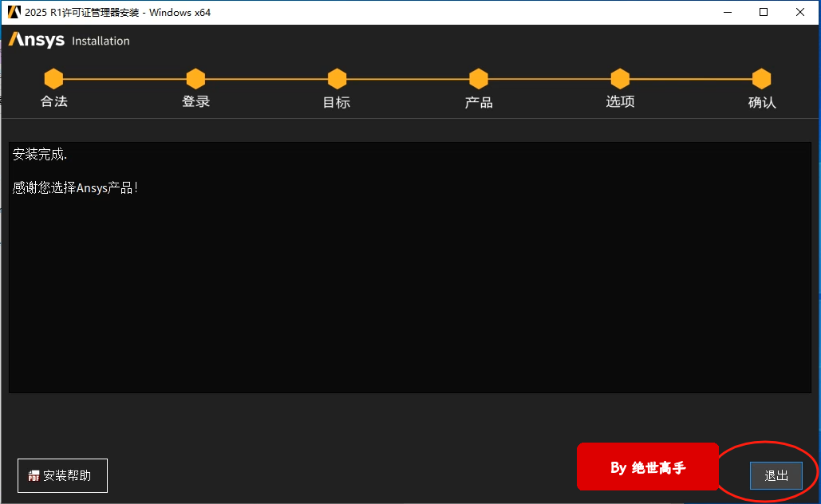Click the 安装完成 message in the output area
The height and width of the screenshot is (504, 821).
click(40, 155)
